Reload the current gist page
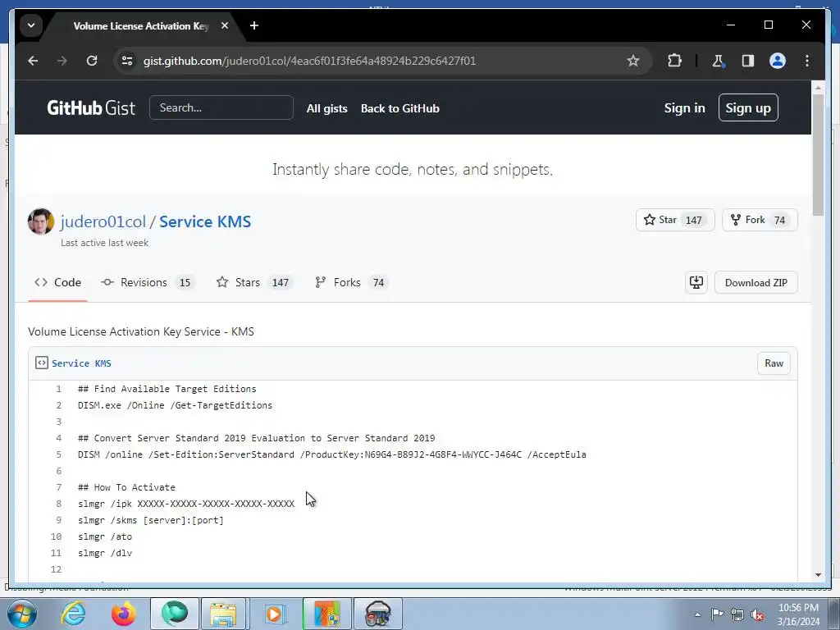This screenshot has width=840, height=630. point(92,61)
